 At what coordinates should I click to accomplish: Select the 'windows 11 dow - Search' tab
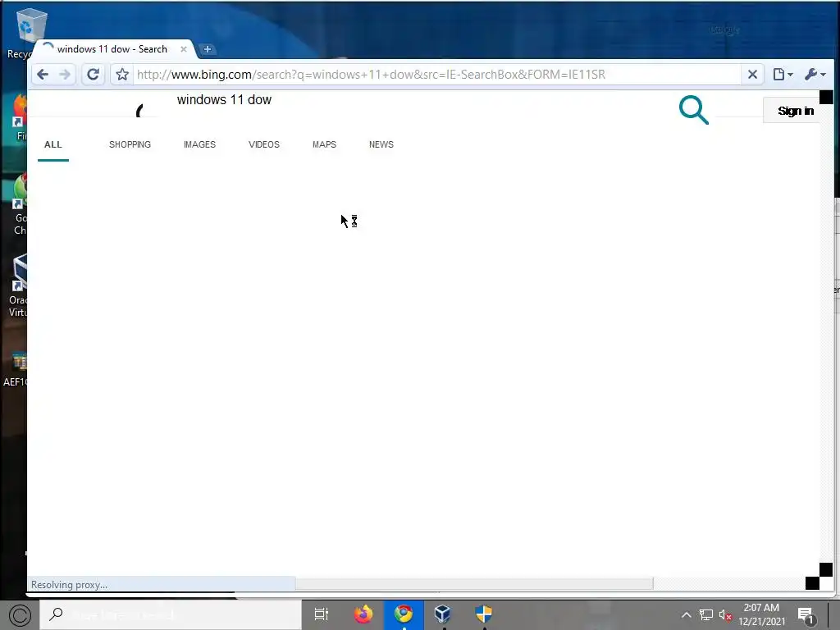(x=112, y=49)
